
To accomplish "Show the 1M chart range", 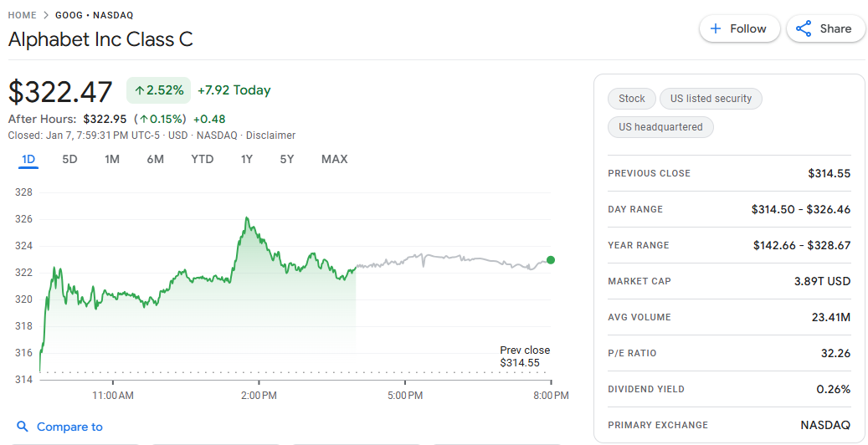I will tap(112, 159).
